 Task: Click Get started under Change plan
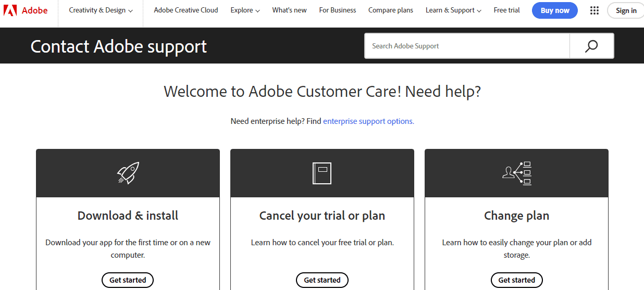point(516,280)
